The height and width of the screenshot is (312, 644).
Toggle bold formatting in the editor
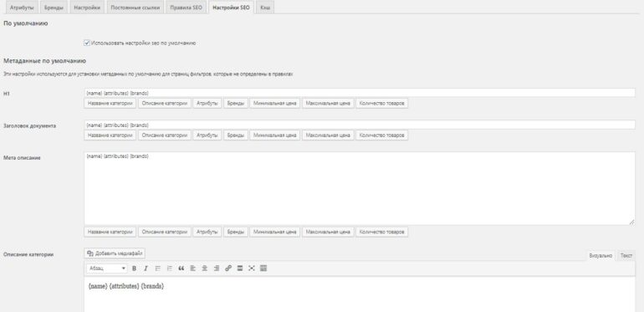[134, 269]
